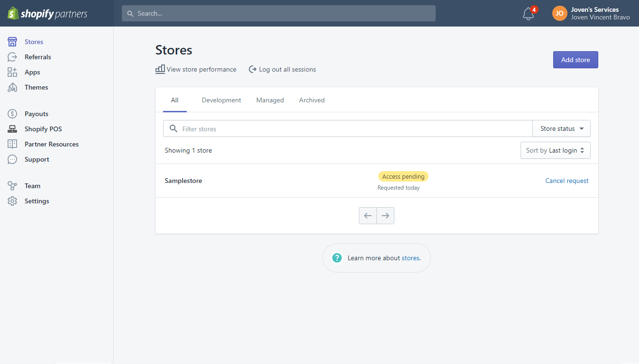Click the Filter stores input field
This screenshot has height=364, width=639.
coord(351,128)
